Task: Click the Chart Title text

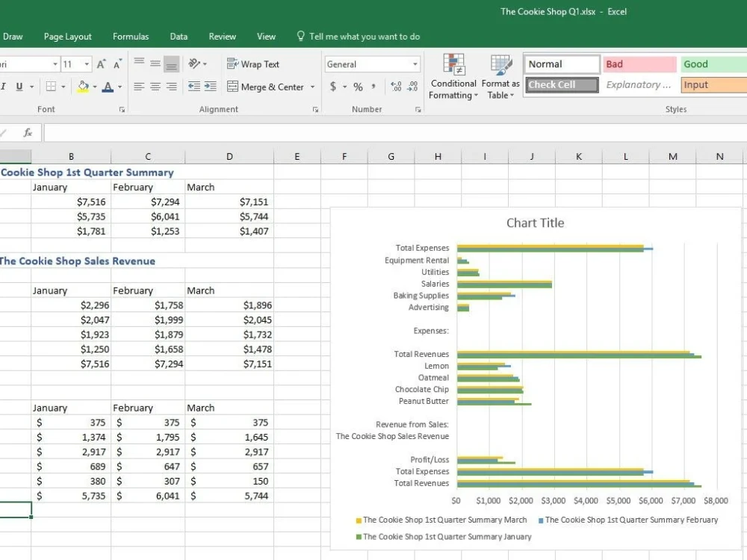Action: [535, 223]
